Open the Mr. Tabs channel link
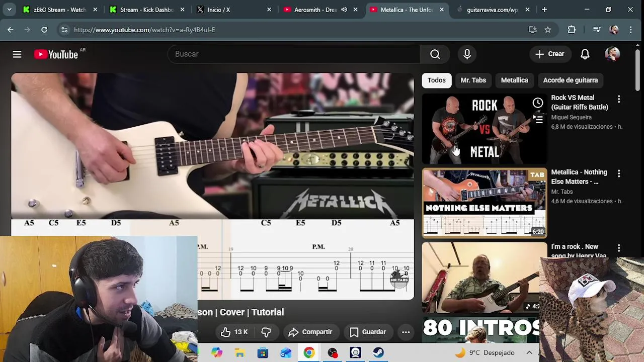The image size is (644, 362). point(562,192)
